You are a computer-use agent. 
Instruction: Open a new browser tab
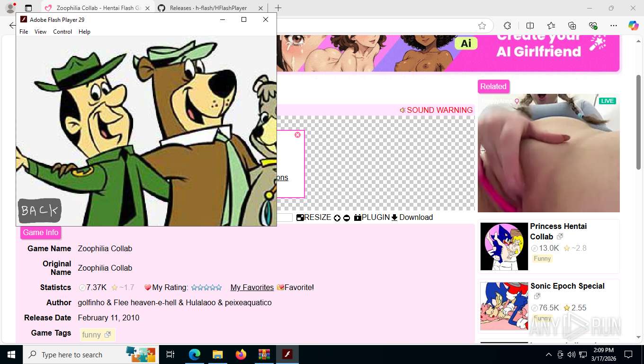tap(278, 8)
